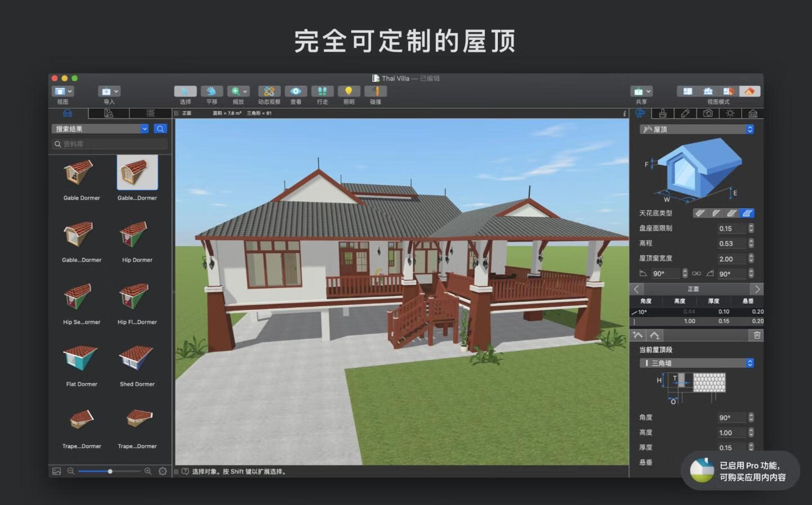This screenshot has height=505, width=812.
Task: Click the 照明 light bulb icon
Action: (x=348, y=91)
